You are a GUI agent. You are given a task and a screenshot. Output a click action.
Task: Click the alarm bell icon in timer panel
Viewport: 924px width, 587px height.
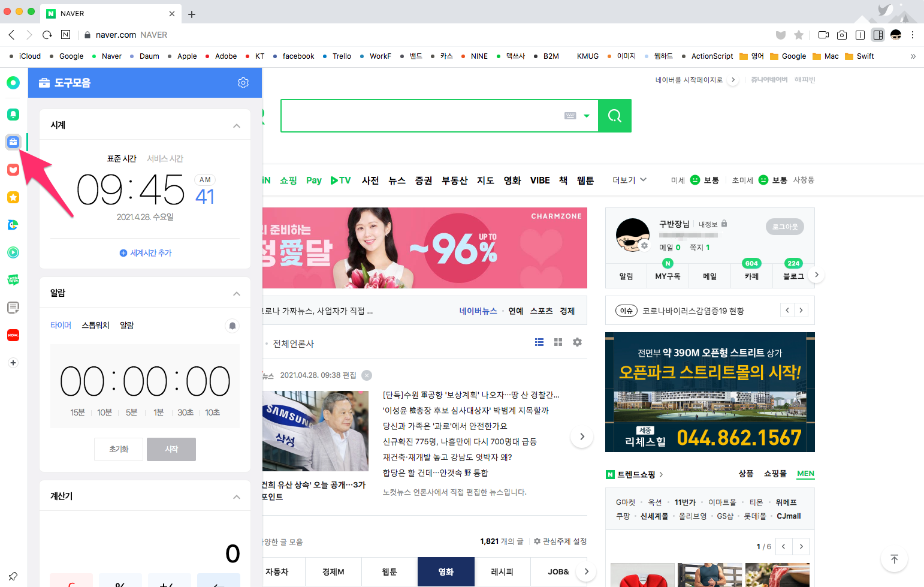tap(232, 326)
